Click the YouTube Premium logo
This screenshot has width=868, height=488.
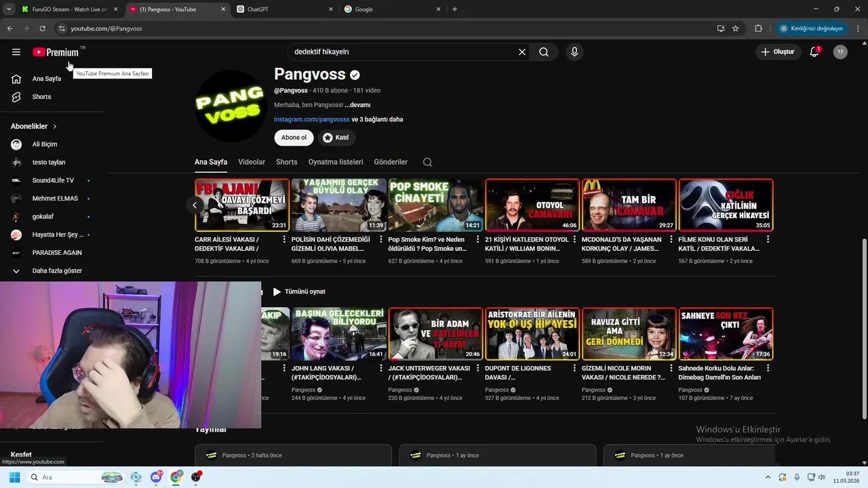[x=56, y=52]
